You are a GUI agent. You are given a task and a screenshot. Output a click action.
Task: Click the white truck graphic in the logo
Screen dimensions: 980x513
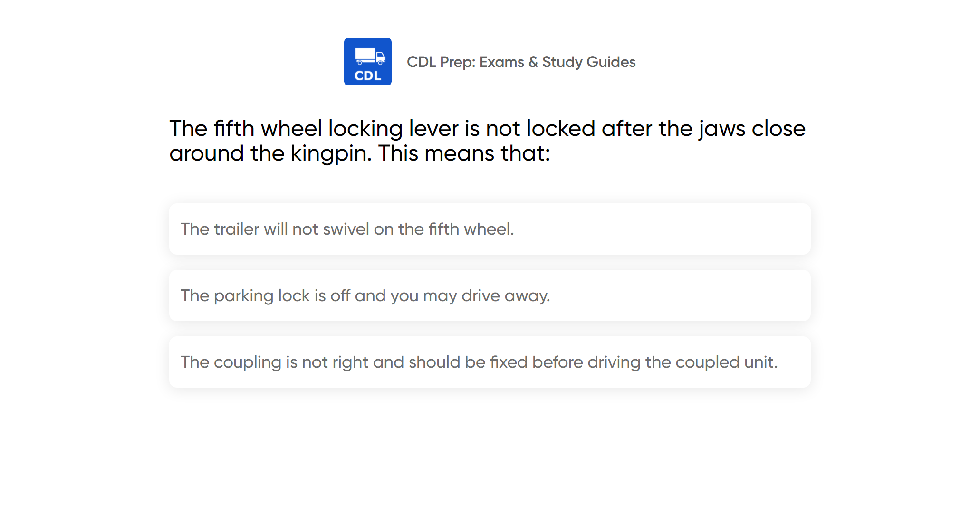(x=370, y=56)
